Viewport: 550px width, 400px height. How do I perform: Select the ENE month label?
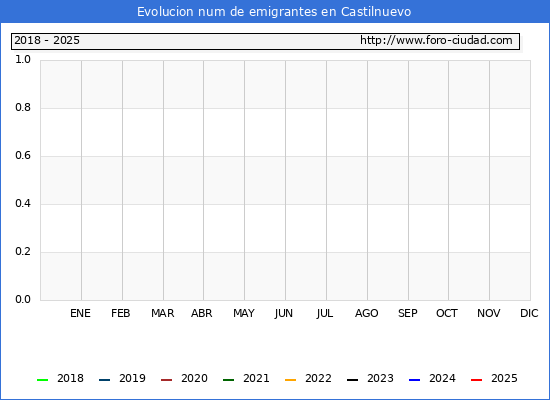coord(80,313)
